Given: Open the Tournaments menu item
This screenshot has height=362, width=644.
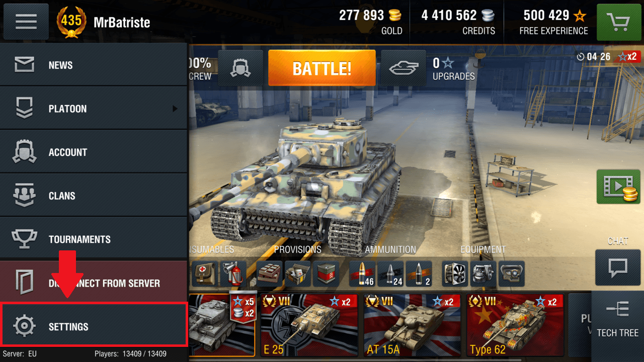Looking at the screenshot, I should point(94,239).
